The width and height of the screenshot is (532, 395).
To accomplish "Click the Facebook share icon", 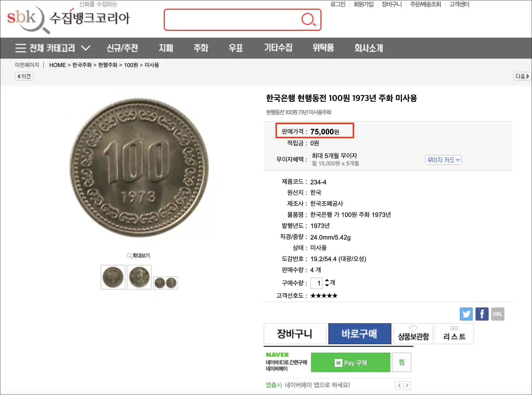I will coord(482,314).
